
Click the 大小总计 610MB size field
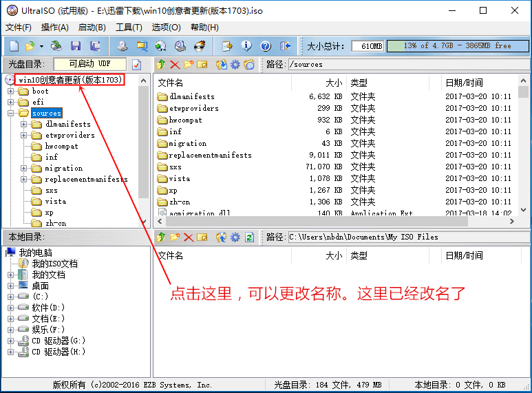[368, 46]
